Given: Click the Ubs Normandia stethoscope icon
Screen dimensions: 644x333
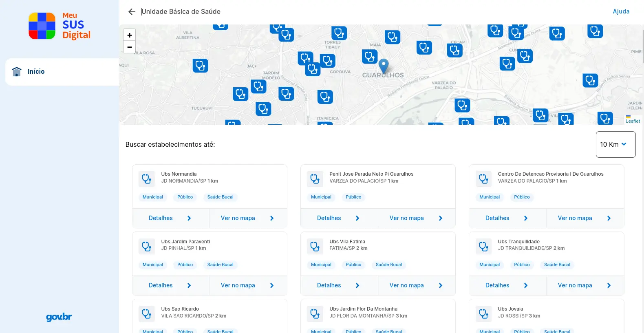Looking at the screenshot, I should tap(147, 179).
